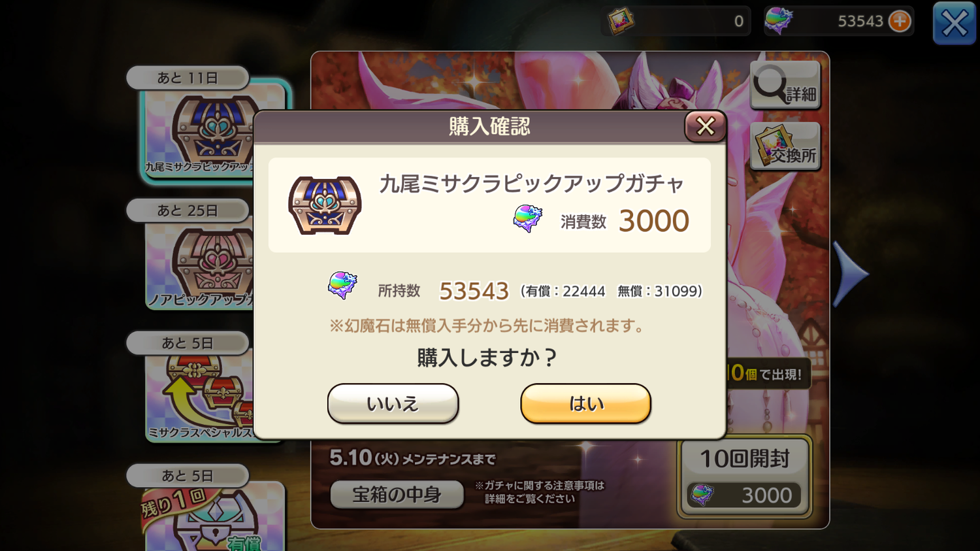Close the 購入確認 dialog with X

click(x=705, y=126)
